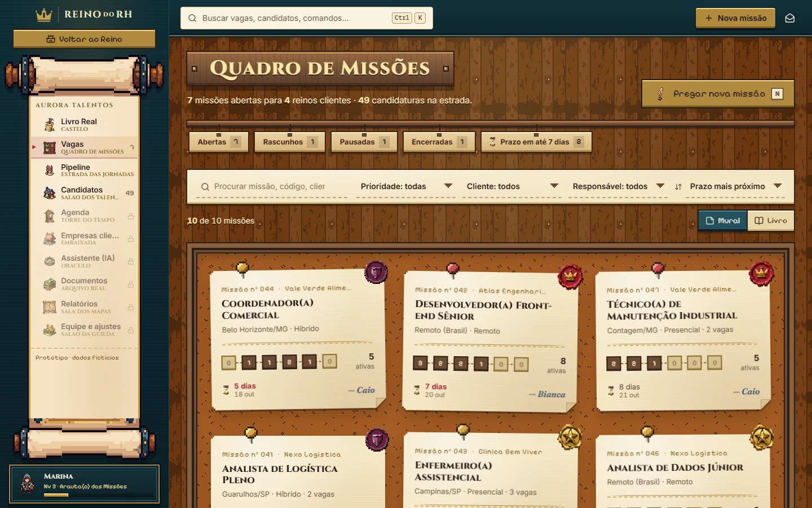Click the Empresas clientes embassy icon
812x508 pixels.
50,239
